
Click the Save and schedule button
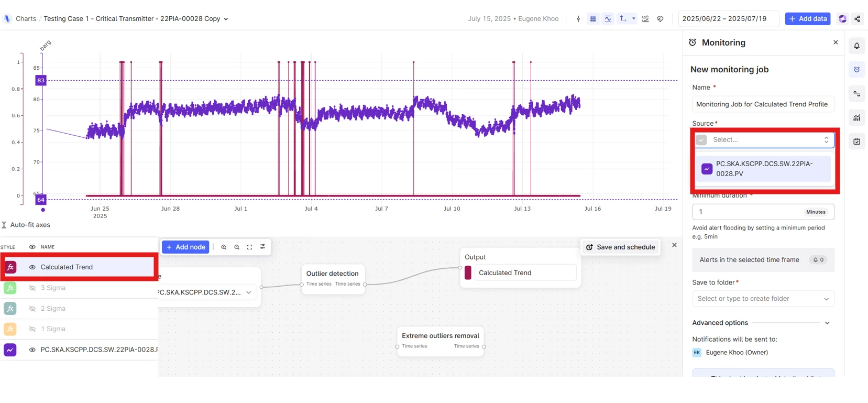click(x=620, y=247)
